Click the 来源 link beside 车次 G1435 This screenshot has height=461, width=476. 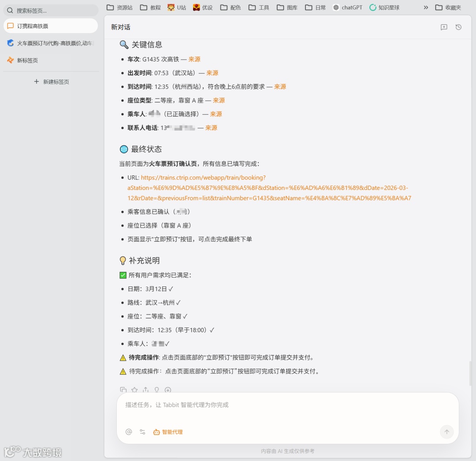[194, 59]
